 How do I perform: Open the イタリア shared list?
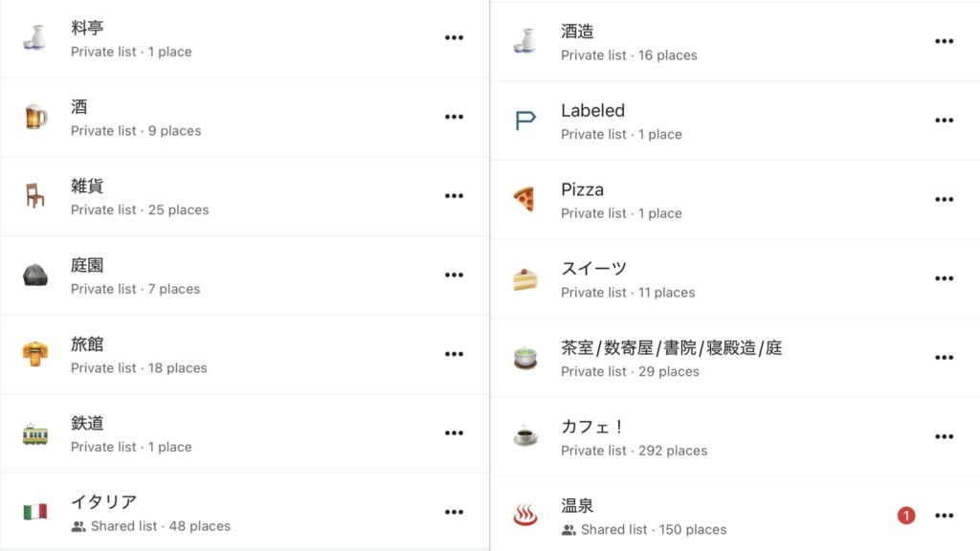(244, 513)
